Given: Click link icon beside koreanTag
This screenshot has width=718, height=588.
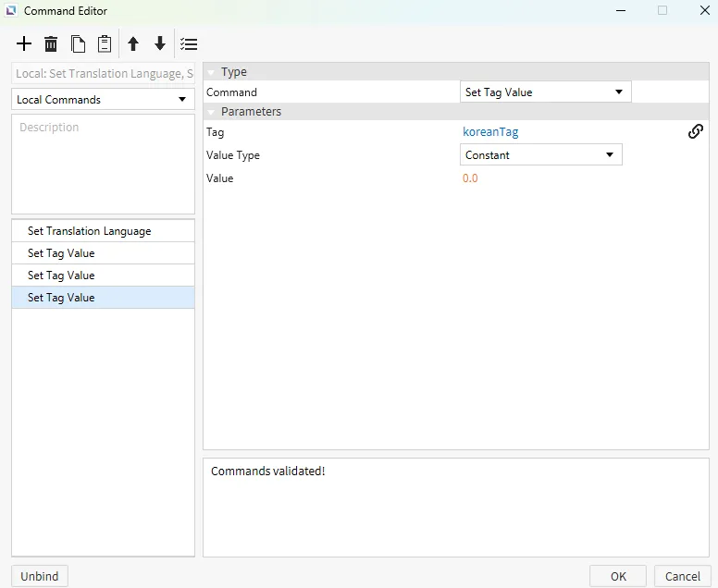Looking at the screenshot, I should [696, 132].
